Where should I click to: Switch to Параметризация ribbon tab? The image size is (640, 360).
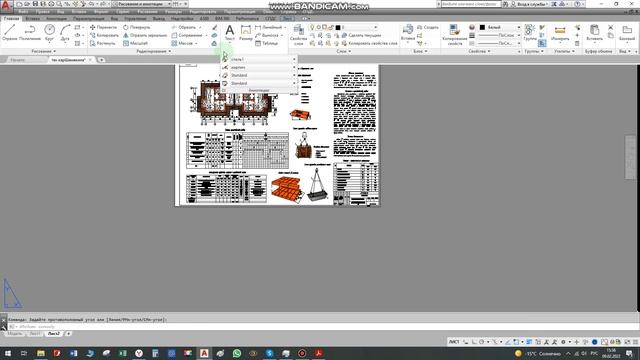pyautogui.click(x=89, y=19)
